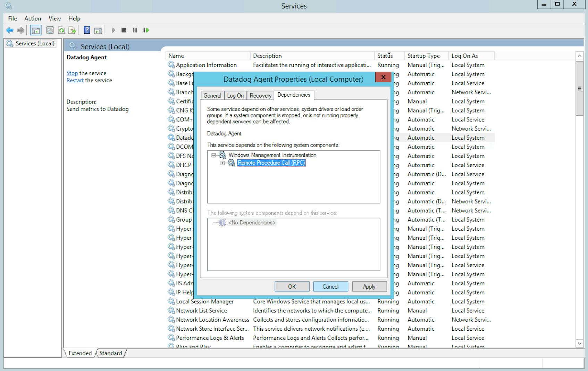The height and width of the screenshot is (371, 588).
Task: Click the Stop Service toolbar icon
Action: [124, 30]
